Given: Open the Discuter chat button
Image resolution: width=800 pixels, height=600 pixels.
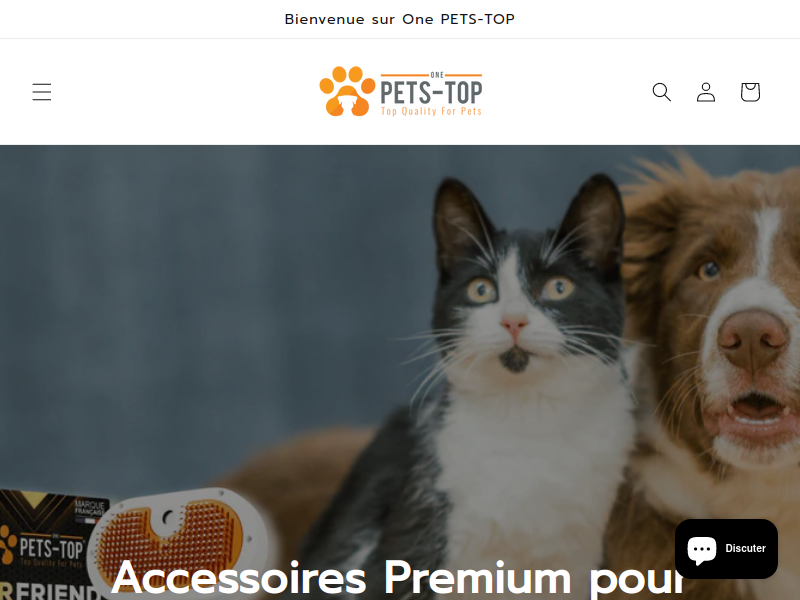Looking at the screenshot, I should click(726, 548).
